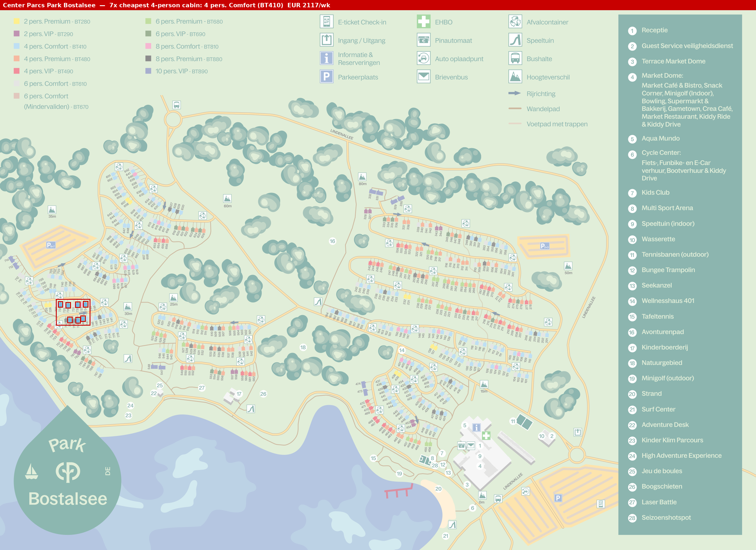Click 'Guest Service veiligheidsdienst' in the list

[x=687, y=46]
